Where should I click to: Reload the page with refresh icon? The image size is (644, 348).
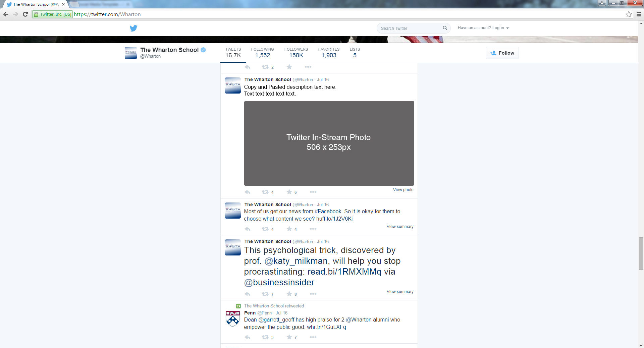pyautogui.click(x=25, y=14)
